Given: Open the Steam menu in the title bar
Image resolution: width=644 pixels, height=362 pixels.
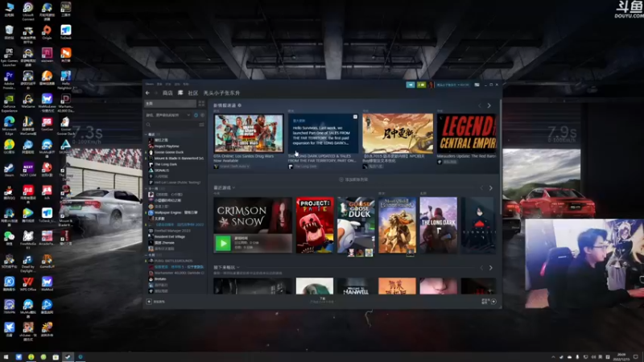Looking at the screenshot, I should tap(149, 84).
